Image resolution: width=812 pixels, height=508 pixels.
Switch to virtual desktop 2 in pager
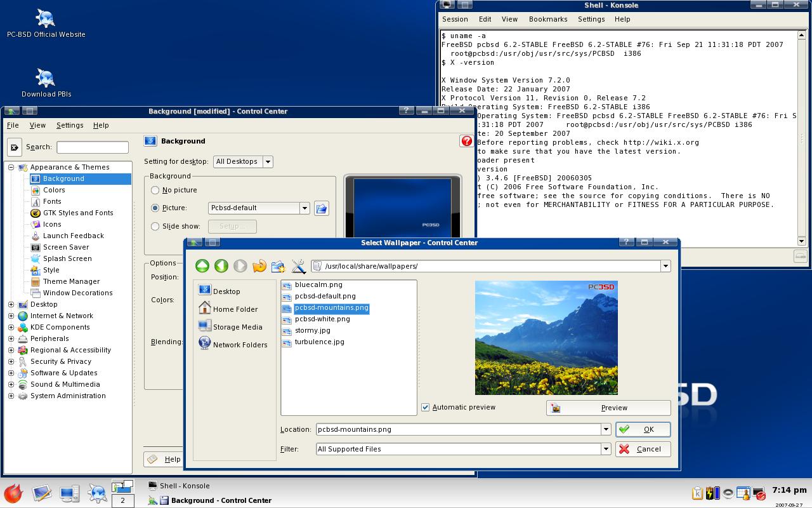[x=122, y=500]
